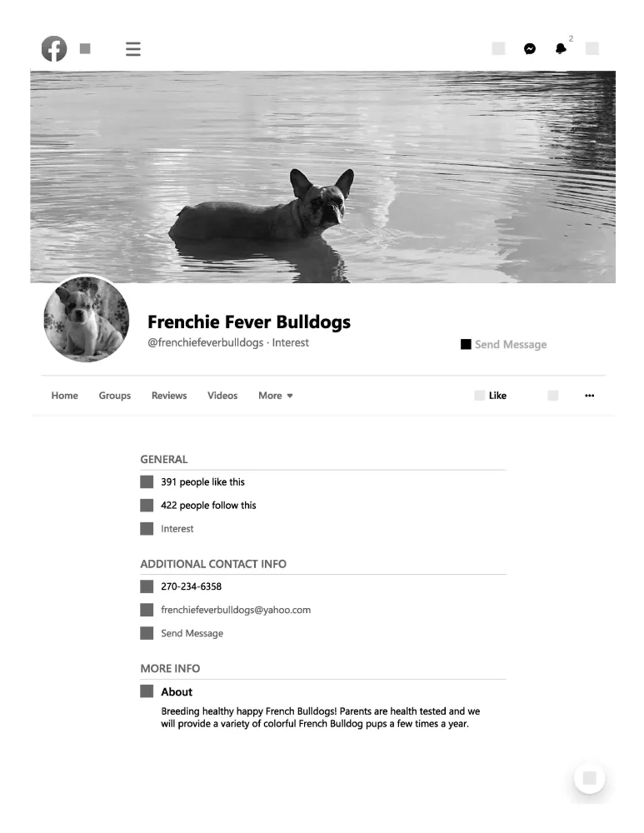Viewport: 644px width, 833px height.
Task: Click the floating chat icon at bottom right
Action: pyautogui.click(x=589, y=778)
